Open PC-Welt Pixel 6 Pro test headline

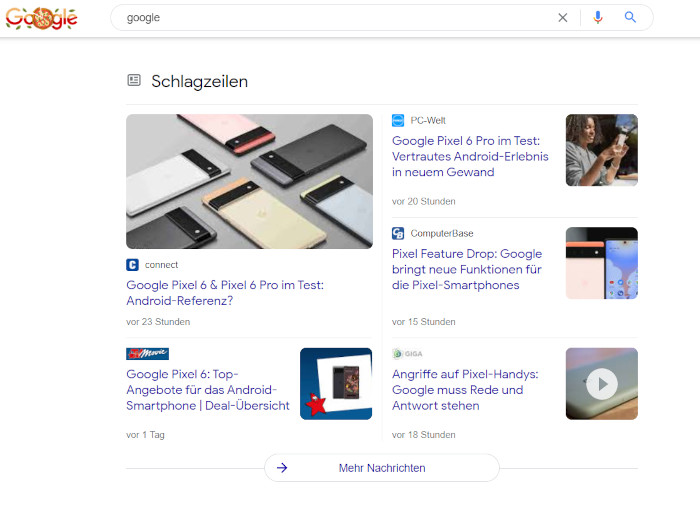(468, 156)
